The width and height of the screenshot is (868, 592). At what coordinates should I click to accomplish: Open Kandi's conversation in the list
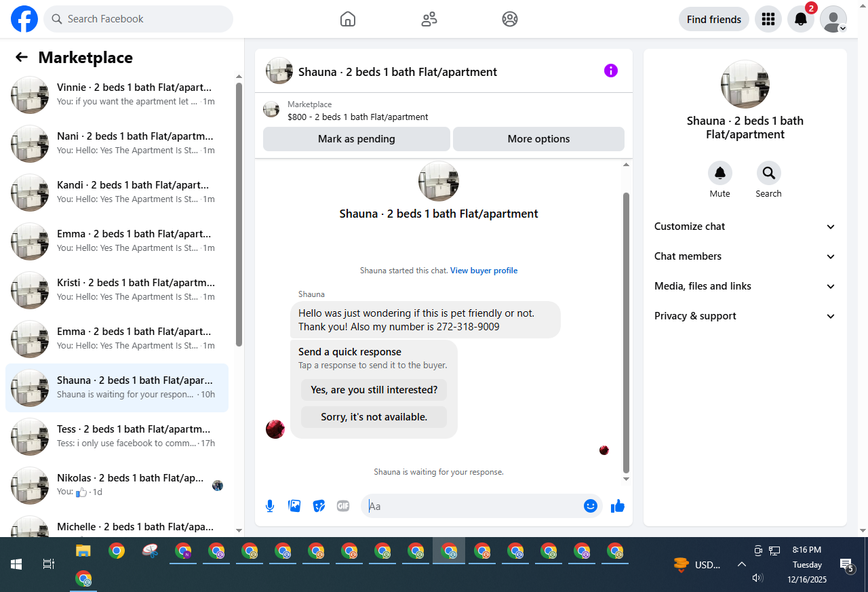click(117, 193)
